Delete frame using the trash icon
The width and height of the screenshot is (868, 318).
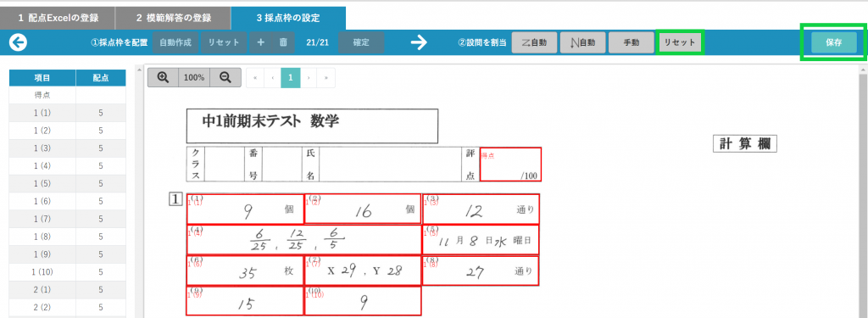283,42
